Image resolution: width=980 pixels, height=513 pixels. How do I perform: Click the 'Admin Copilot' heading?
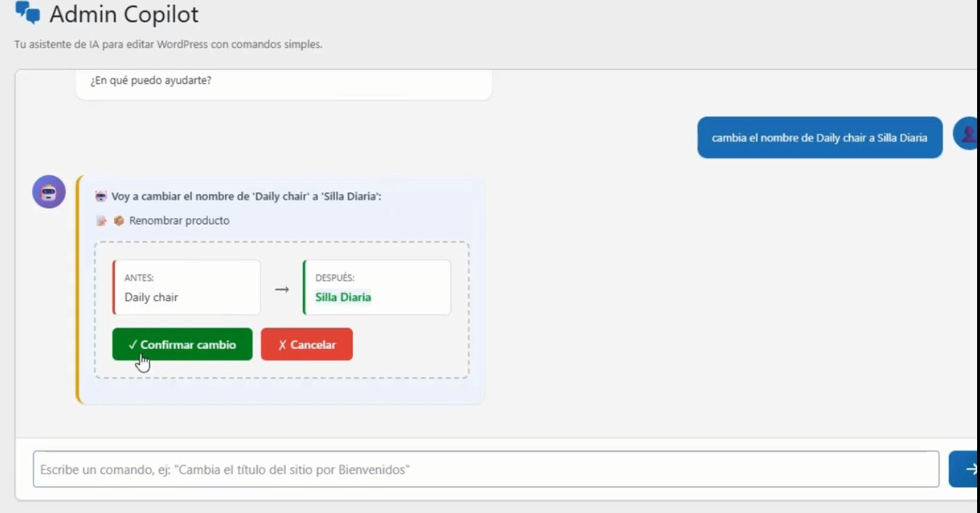124,14
